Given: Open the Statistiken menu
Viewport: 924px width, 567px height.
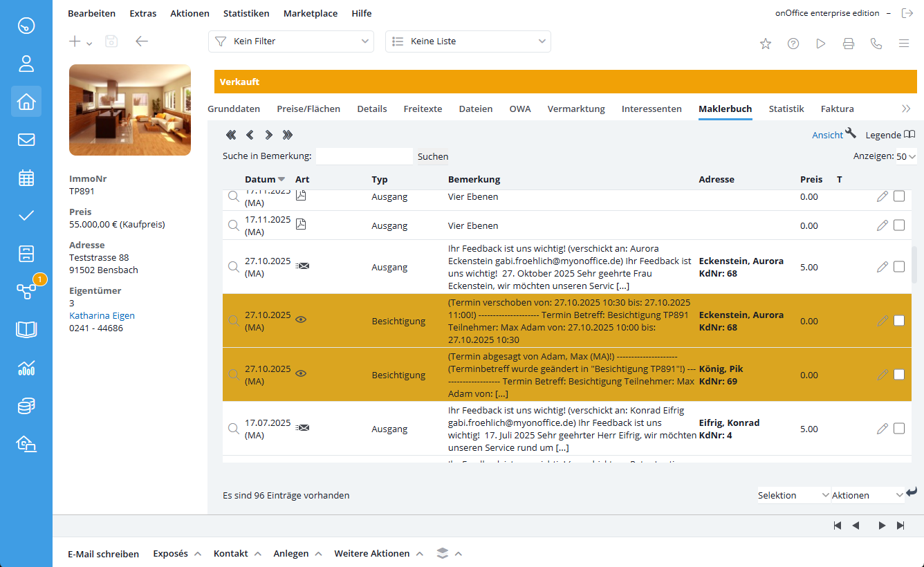Looking at the screenshot, I should tap(246, 13).
